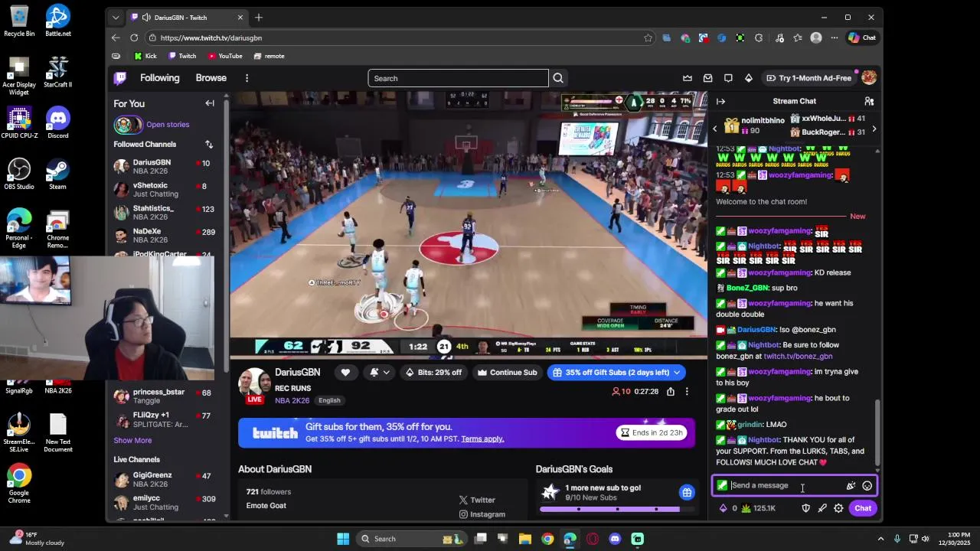Click the channel points icon showing 125.1K
Image resolution: width=980 pixels, height=551 pixels.
click(x=746, y=508)
